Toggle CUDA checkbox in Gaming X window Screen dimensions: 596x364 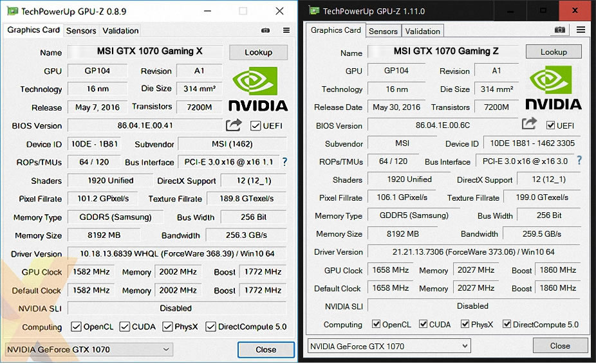[x=124, y=327]
